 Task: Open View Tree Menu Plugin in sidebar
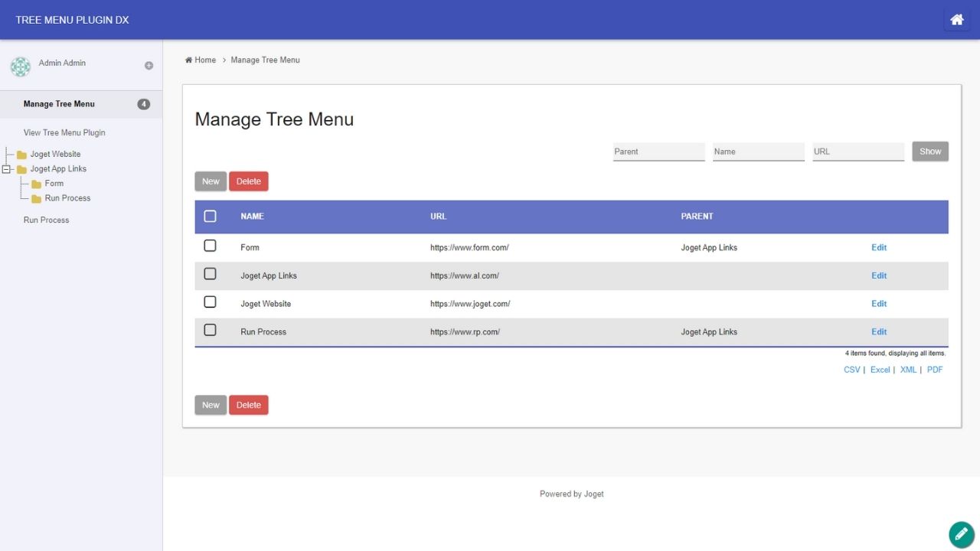tap(64, 132)
